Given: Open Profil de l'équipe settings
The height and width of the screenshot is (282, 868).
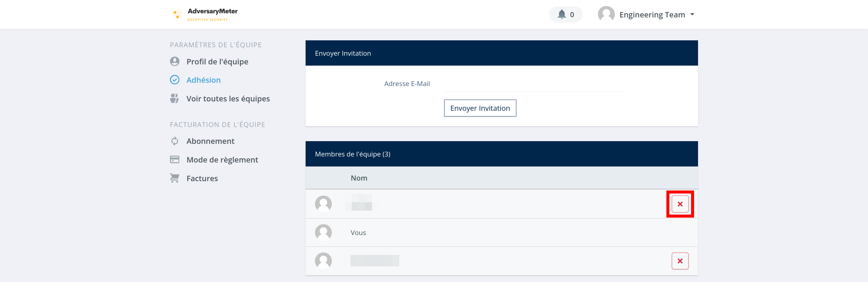Looking at the screenshot, I should click(x=217, y=62).
